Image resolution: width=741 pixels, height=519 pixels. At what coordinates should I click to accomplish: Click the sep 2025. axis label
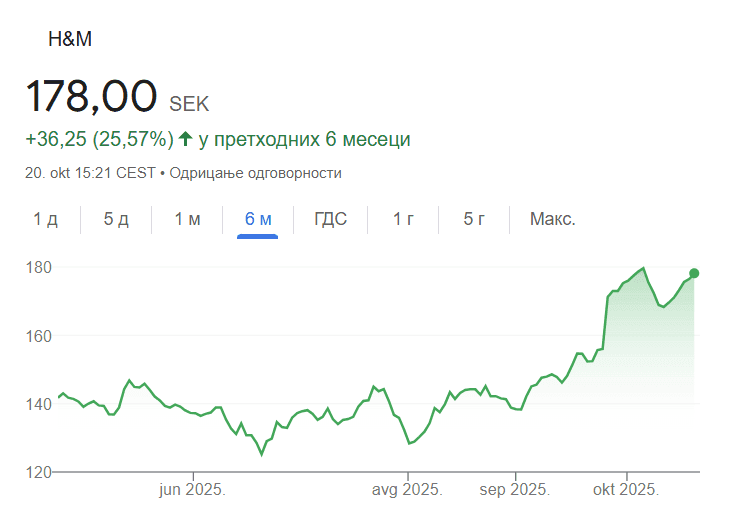(x=516, y=490)
